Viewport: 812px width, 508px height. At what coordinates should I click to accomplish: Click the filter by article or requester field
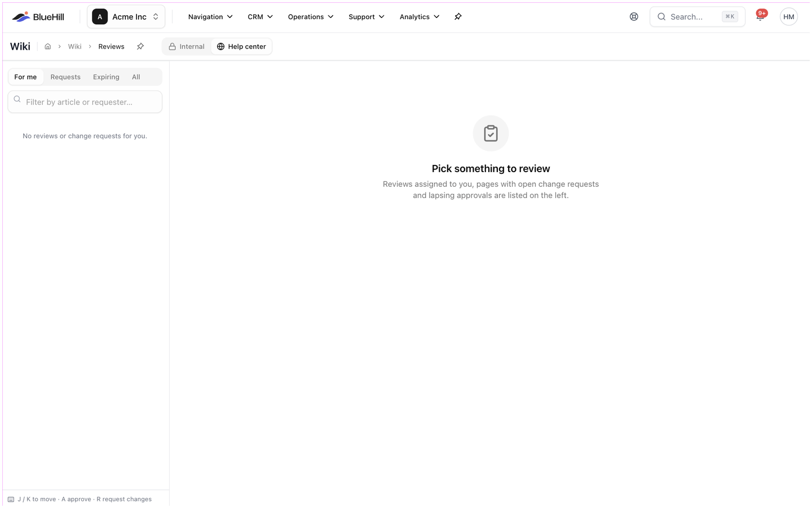tap(85, 102)
